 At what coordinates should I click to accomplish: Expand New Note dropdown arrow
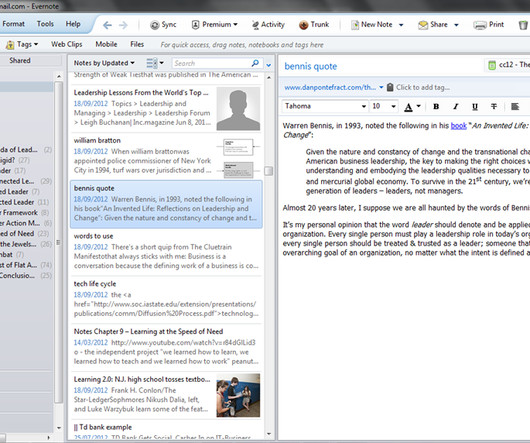401,25
